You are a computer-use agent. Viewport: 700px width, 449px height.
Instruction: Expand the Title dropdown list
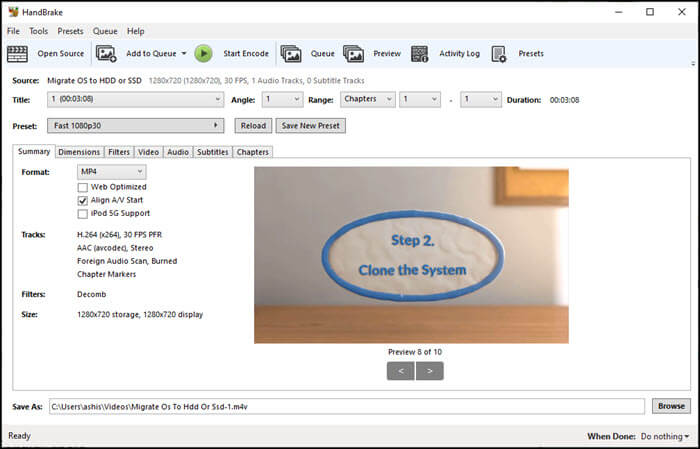coord(134,99)
